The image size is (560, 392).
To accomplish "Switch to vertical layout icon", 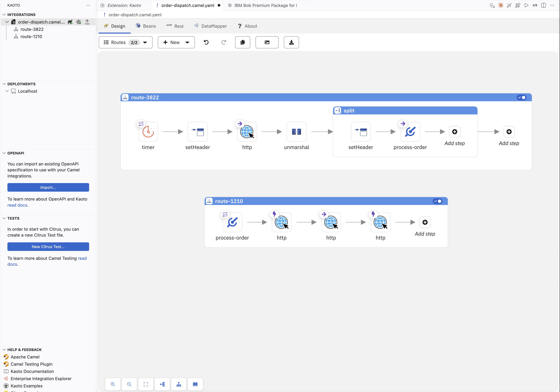I will (179, 384).
